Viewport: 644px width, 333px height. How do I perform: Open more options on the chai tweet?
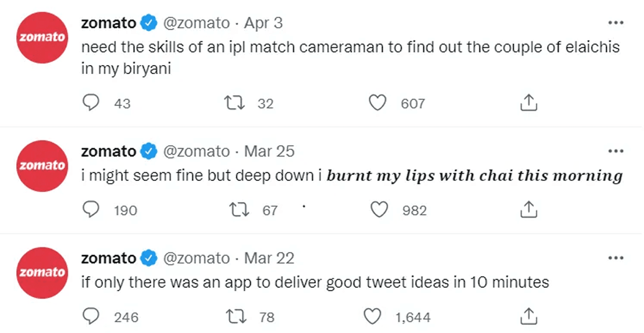click(x=616, y=150)
